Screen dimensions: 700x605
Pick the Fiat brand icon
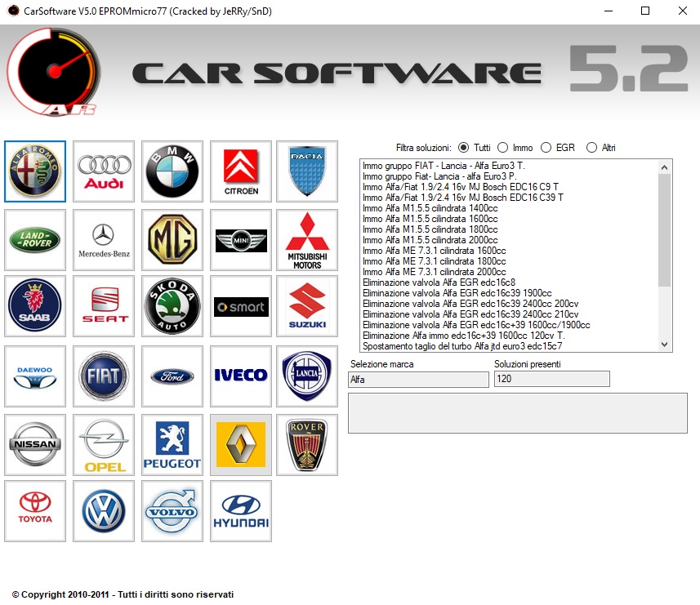pos(104,376)
